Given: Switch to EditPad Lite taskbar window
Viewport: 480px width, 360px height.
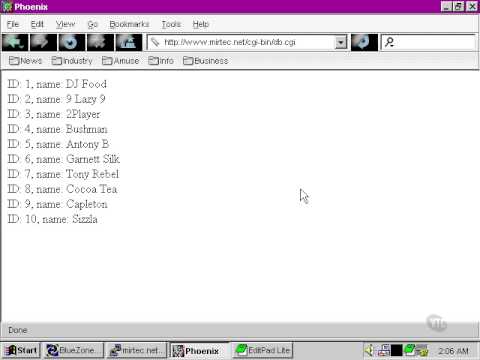Looking at the screenshot, I should 262,350.
